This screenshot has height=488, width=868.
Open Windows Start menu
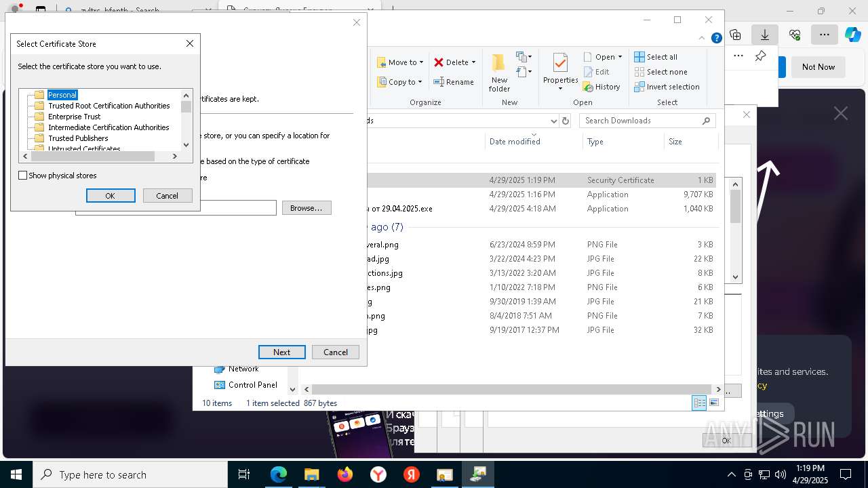[16, 474]
